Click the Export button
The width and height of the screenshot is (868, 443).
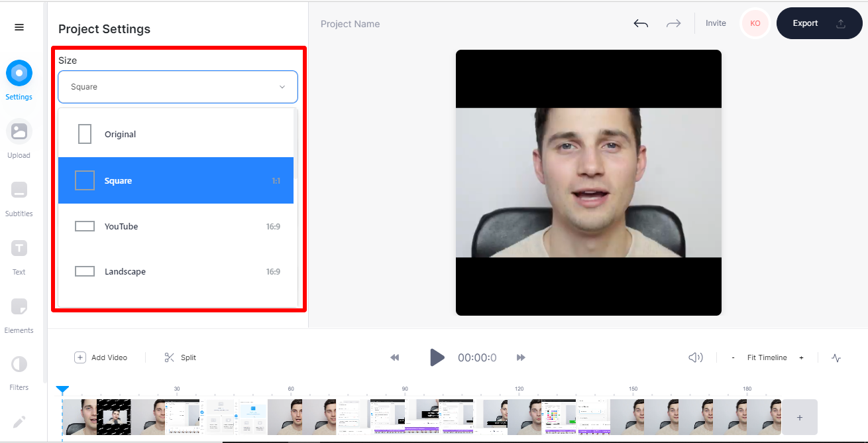pyautogui.click(x=819, y=23)
